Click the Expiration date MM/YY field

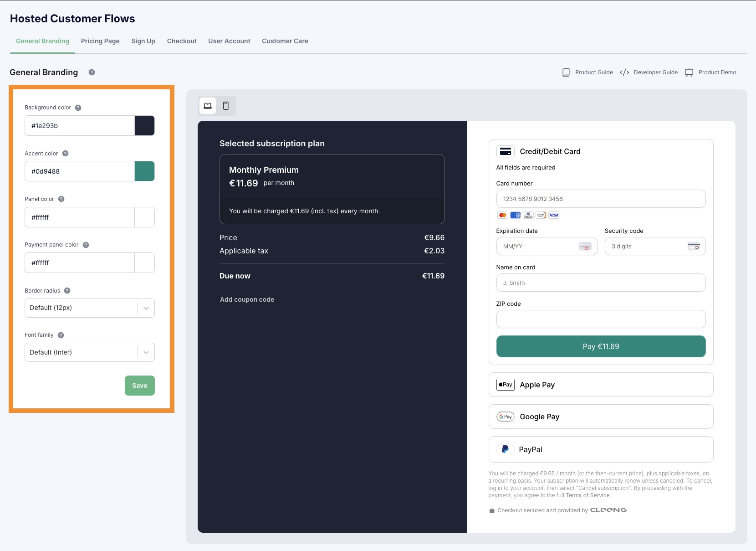[547, 246]
